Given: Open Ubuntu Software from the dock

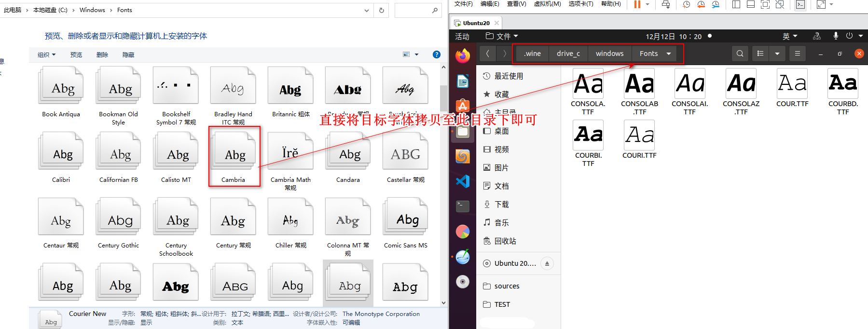Looking at the screenshot, I should (463, 106).
